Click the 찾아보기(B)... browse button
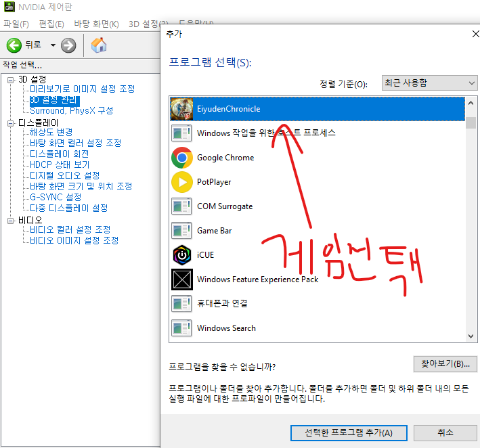 (445, 364)
